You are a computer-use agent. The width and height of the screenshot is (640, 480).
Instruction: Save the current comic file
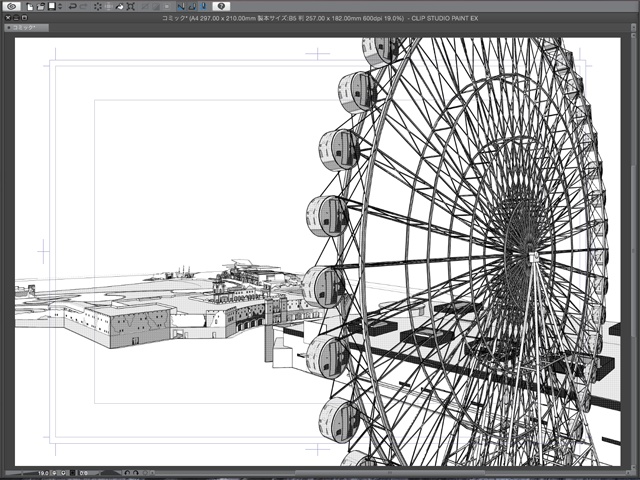click(52, 6)
